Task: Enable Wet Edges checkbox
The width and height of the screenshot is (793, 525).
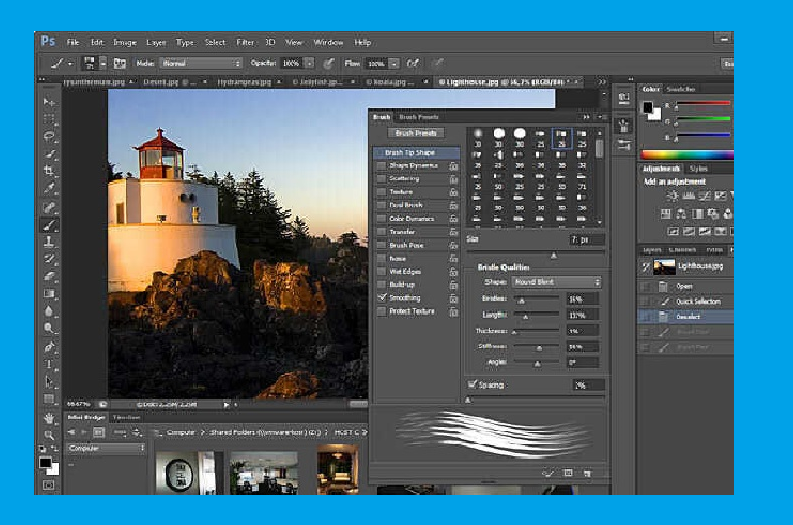Action: pos(381,272)
